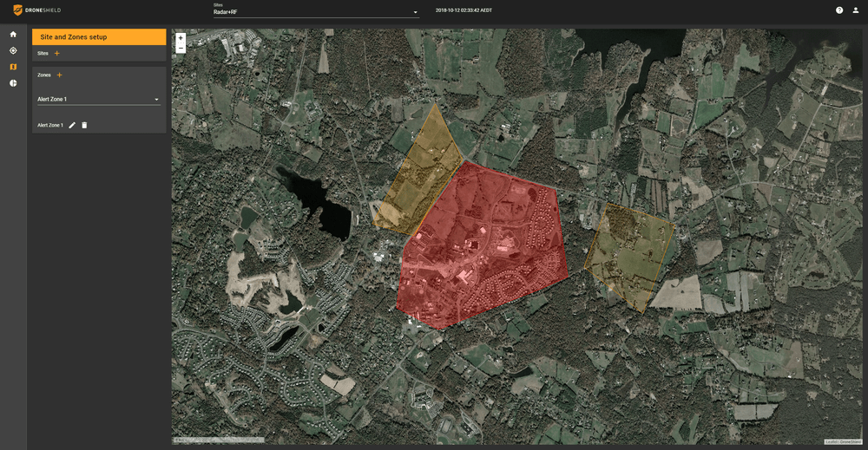Open the help question mark icon
The width and height of the screenshot is (868, 450).
(x=839, y=10)
